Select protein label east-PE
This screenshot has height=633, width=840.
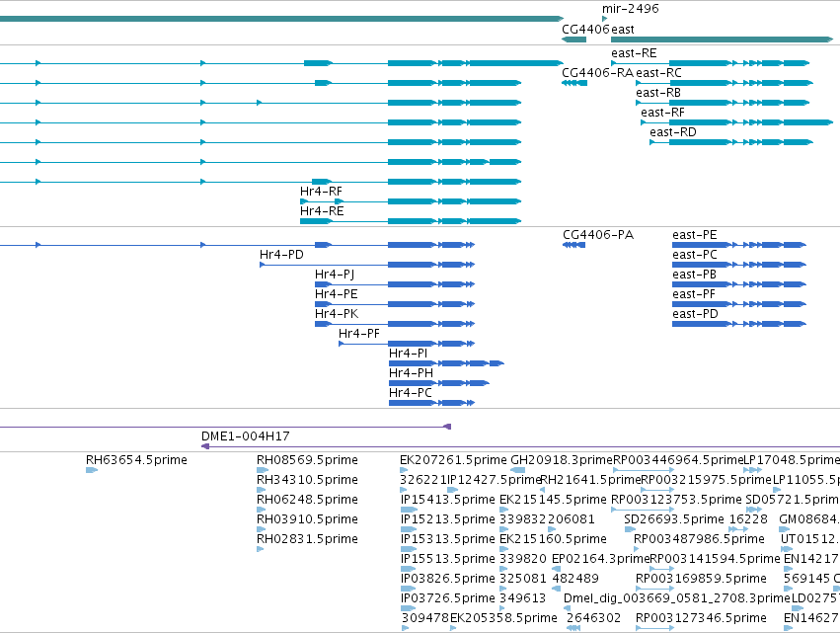point(694,235)
